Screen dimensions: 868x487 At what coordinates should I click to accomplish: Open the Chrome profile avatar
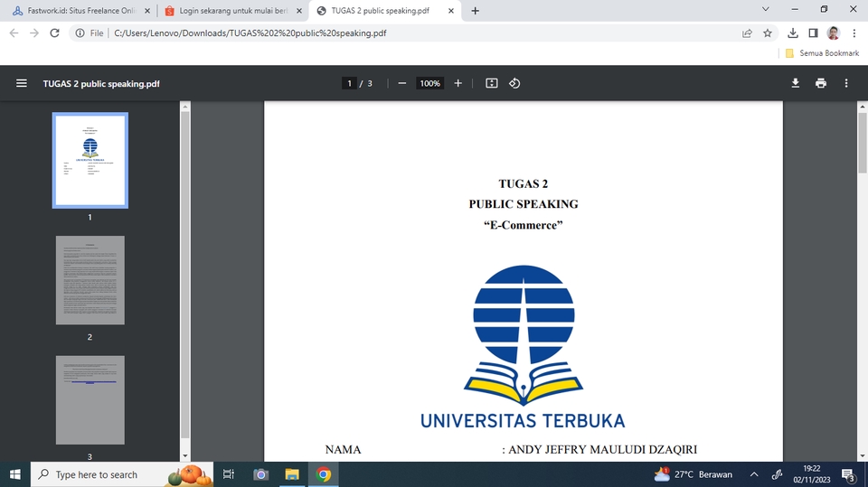[834, 33]
